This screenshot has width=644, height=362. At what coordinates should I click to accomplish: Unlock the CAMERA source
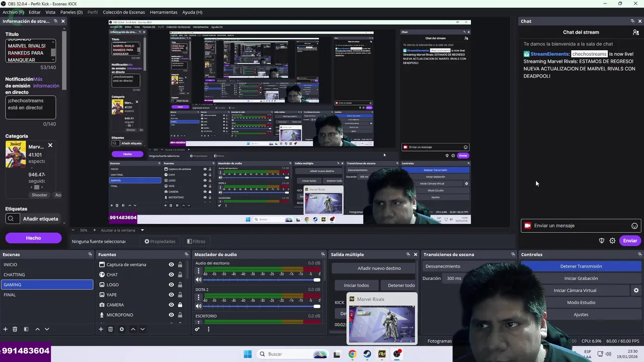(x=180, y=305)
